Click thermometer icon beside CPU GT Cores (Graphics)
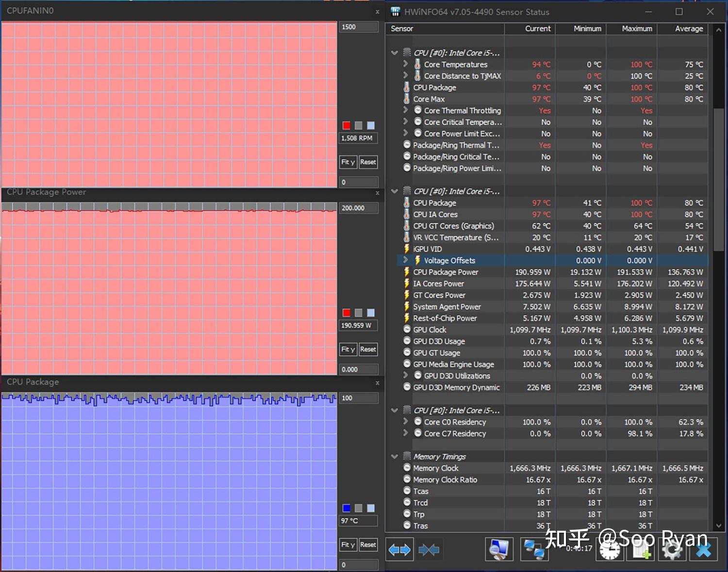This screenshot has height=572, width=728. click(x=407, y=226)
